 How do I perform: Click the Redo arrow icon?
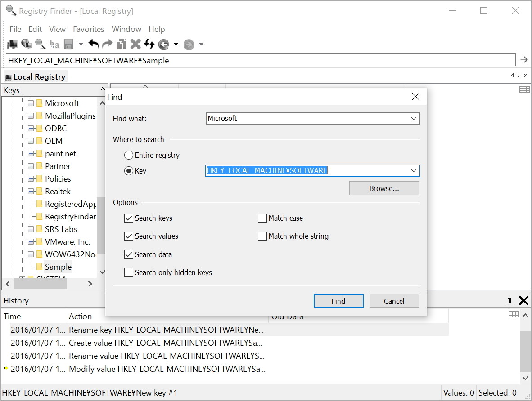click(x=107, y=44)
